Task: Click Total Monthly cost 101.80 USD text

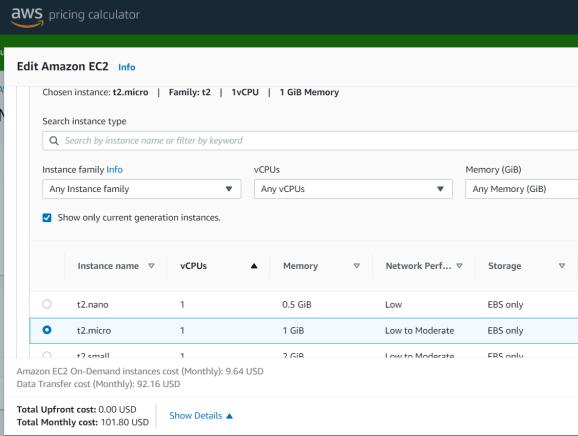Action: pyautogui.click(x=83, y=422)
